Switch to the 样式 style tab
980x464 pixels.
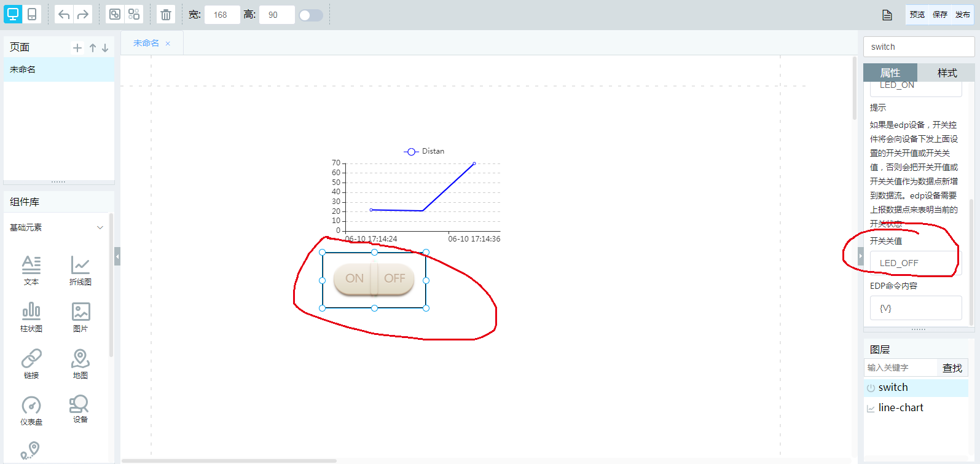(947, 73)
